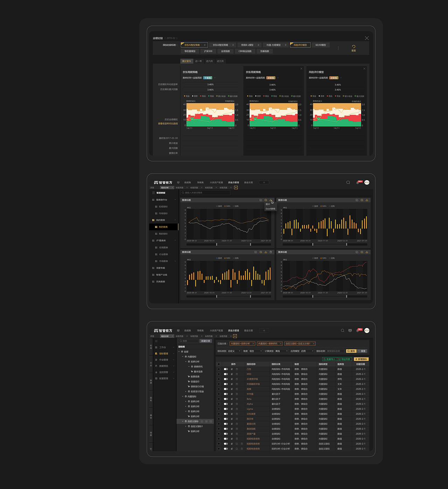Collapse the 图表操作台 sidebar group
Viewport: 448px width, 489px height.
click(x=175, y=200)
